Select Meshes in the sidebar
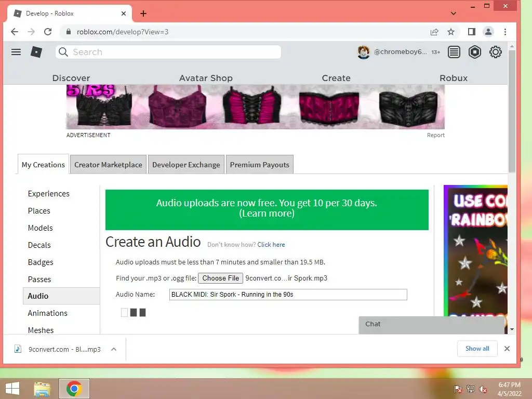The width and height of the screenshot is (532, 399). 41,330
